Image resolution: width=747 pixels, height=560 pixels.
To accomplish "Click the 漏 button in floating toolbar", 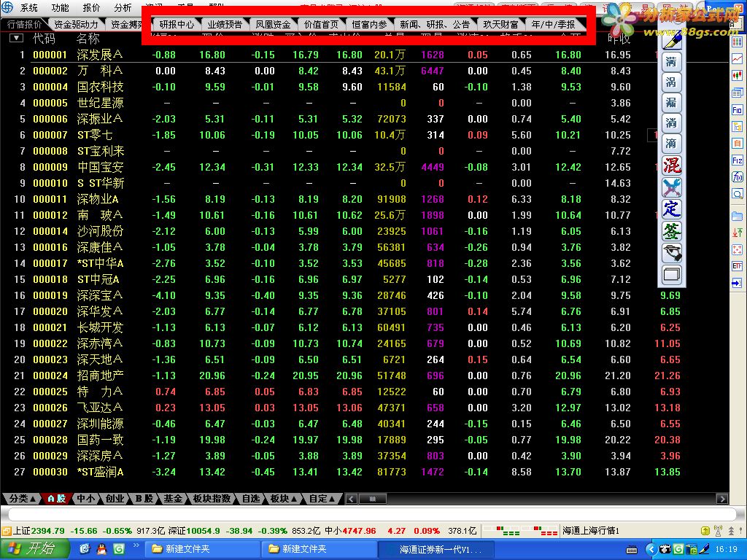I will (672, 103).
